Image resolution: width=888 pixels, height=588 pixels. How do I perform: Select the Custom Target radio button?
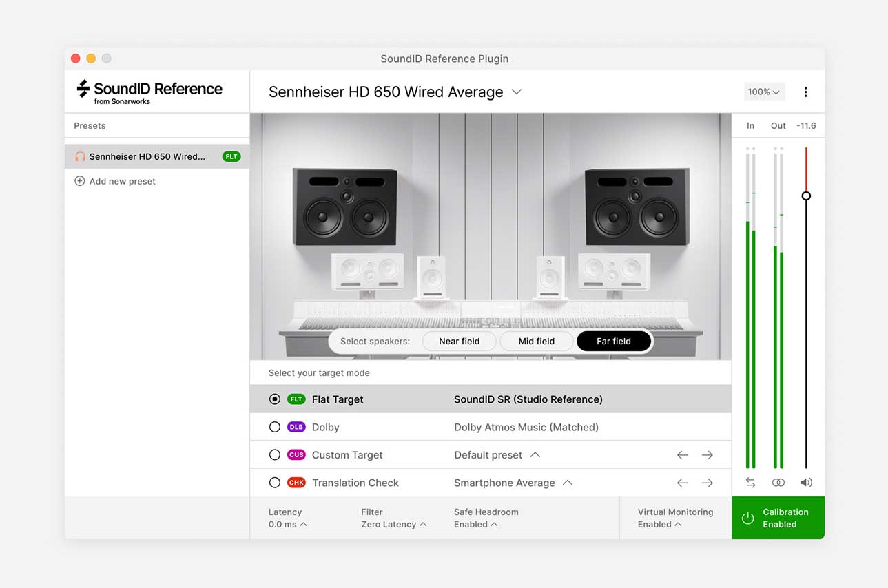275,454
